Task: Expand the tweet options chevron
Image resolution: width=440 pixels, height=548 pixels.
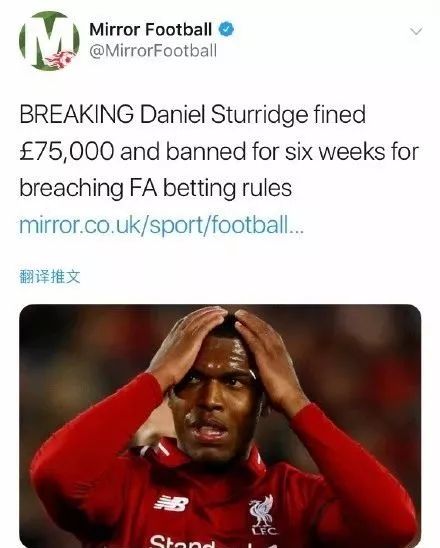Action: (416, 31)
